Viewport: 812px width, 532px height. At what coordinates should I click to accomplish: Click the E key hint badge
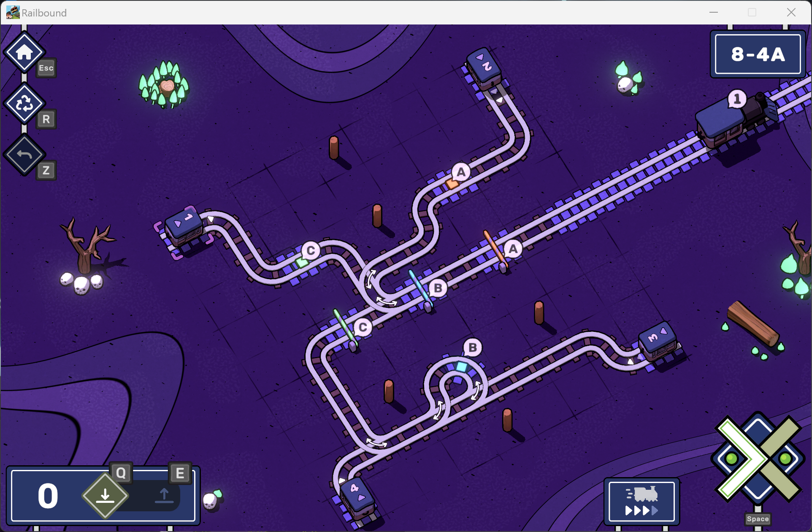tap(180, 473)
